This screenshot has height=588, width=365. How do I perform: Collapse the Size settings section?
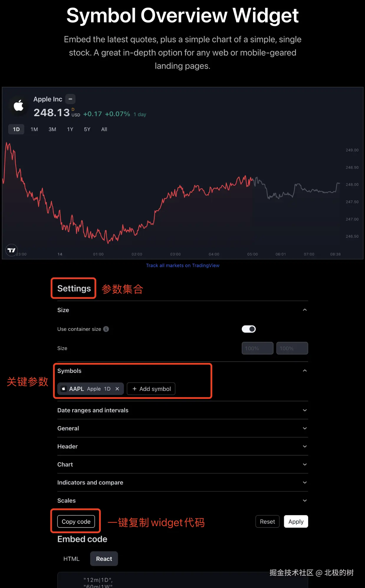pos(305,310)
